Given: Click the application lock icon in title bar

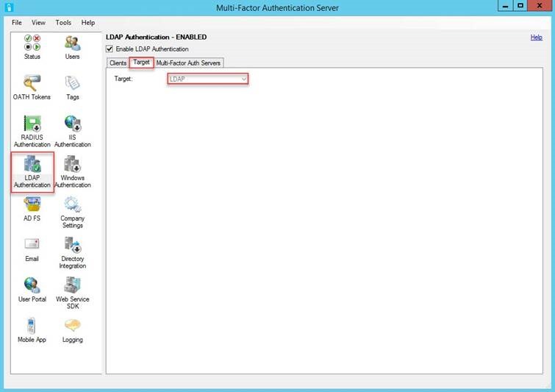Looking at the screenshot, I should tap(10, 7).
